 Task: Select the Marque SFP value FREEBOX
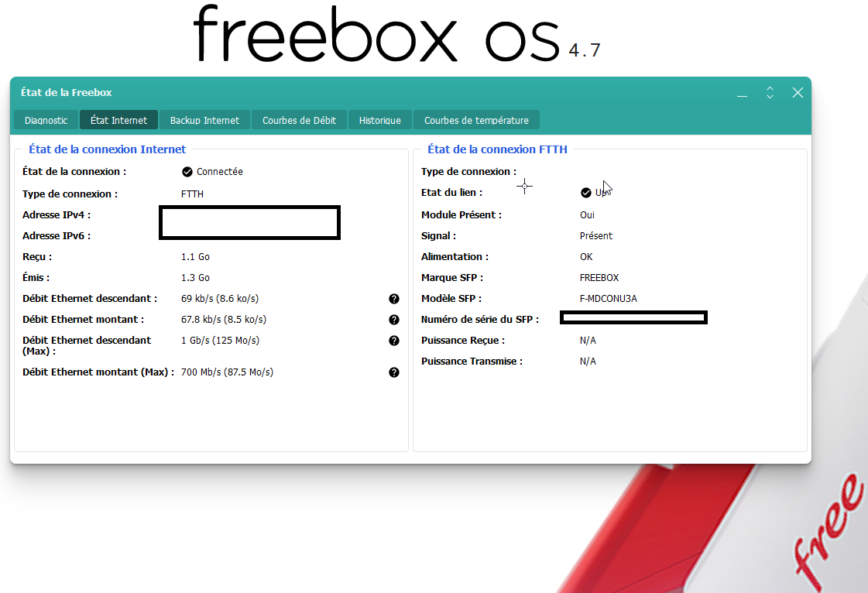(x=599, y=277)
